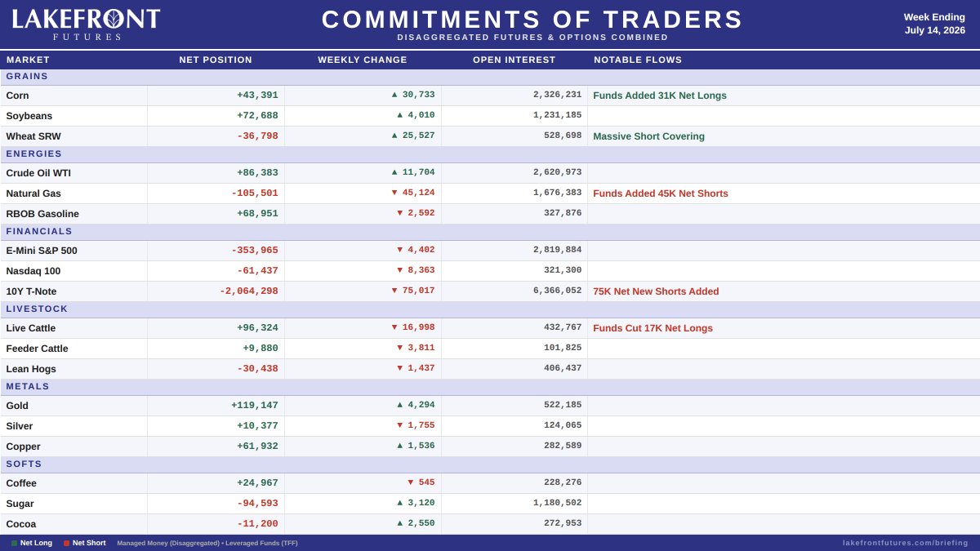Viewport: 980px width, 551px height.
Task: Select the Wheat SRW row label
Action: [x=33, y=136]
